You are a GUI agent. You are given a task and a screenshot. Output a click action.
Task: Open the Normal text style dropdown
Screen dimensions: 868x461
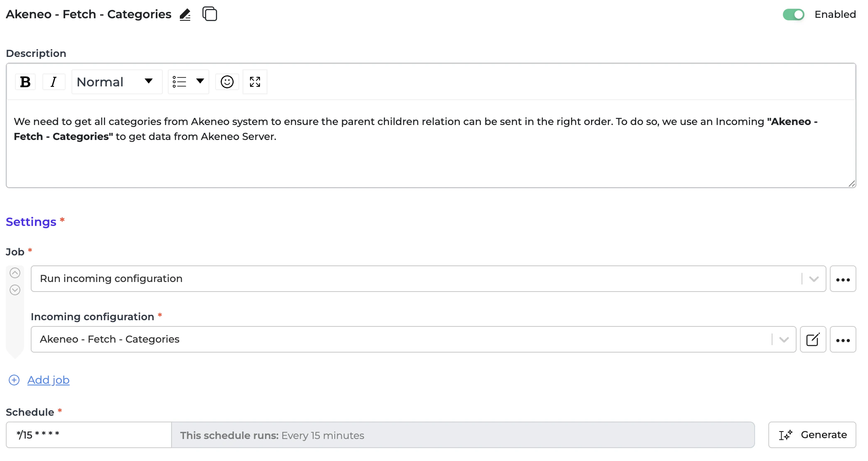point(116,82)
